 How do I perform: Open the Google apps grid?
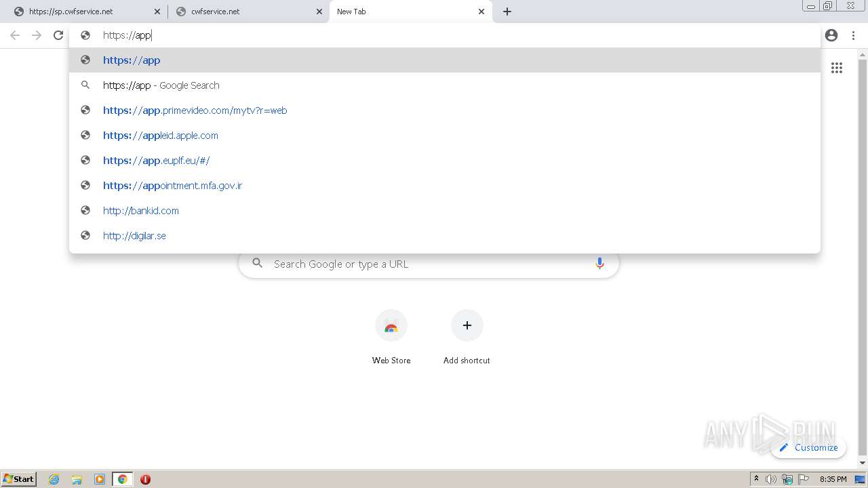(x=837, y=68)
